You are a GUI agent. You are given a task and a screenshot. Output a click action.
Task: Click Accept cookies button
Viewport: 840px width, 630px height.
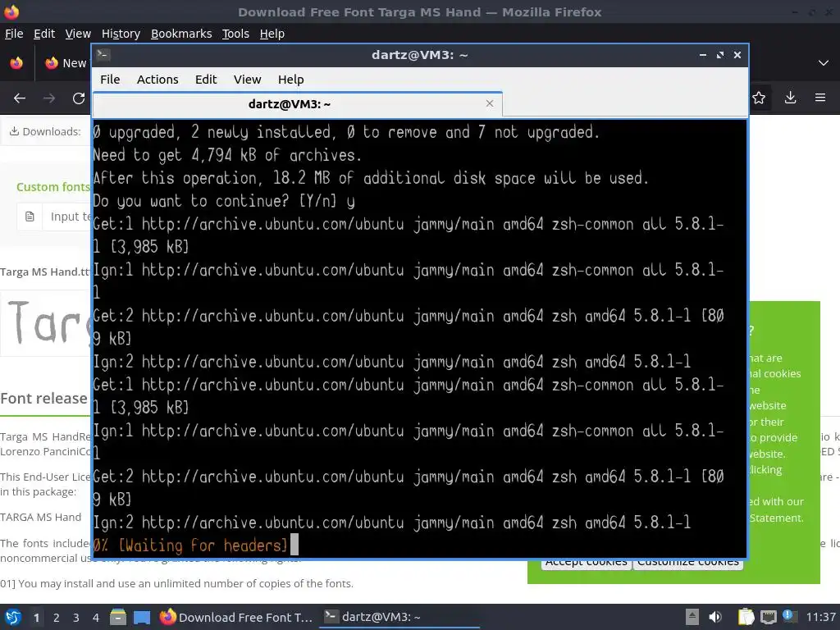(x=586, y=564)
